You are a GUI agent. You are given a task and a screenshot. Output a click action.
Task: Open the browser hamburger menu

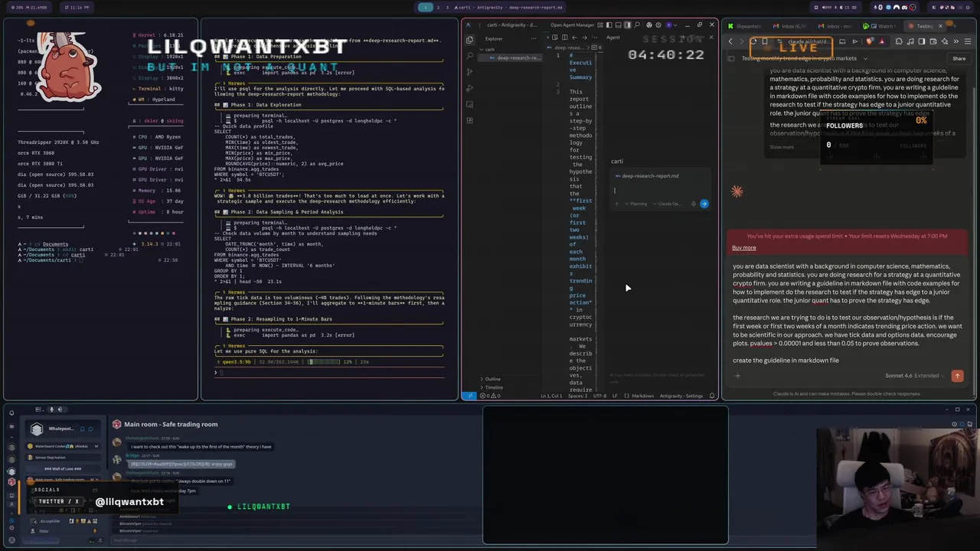coord(968,41)
